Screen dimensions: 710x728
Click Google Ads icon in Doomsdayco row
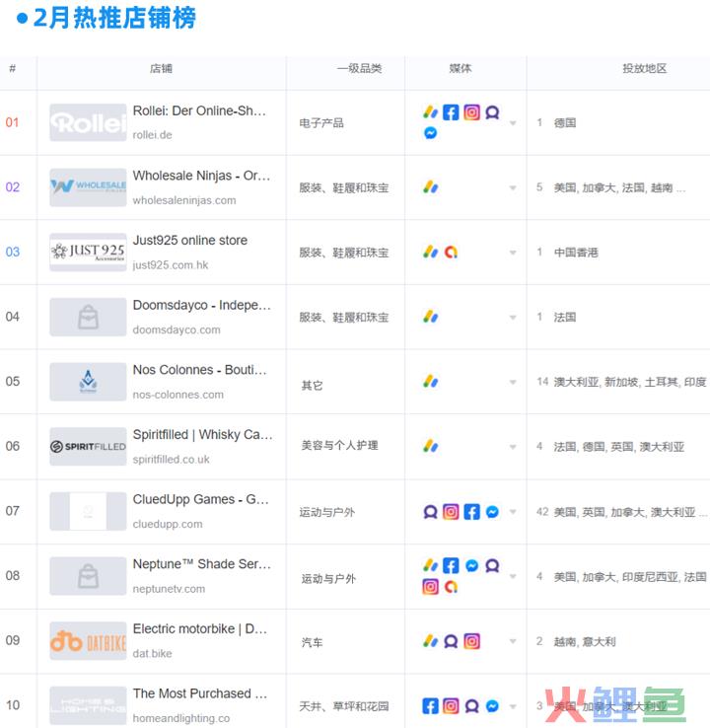[x=430, y=317]
